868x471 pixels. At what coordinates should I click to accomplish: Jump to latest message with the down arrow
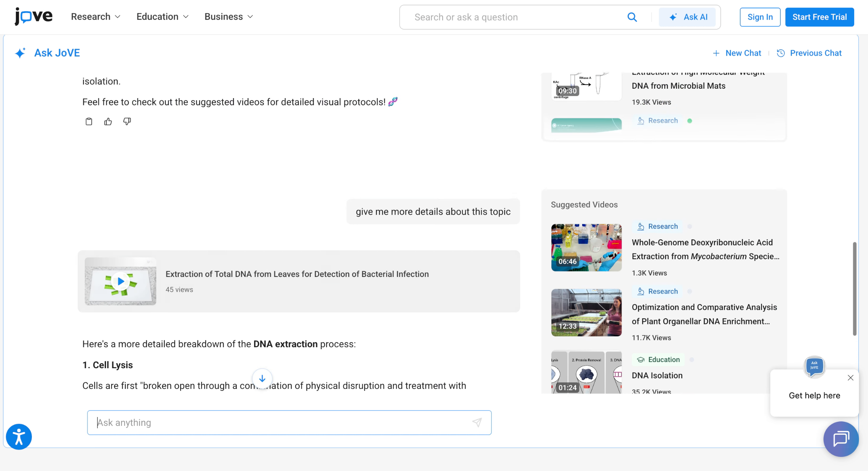tap(262, 378)
